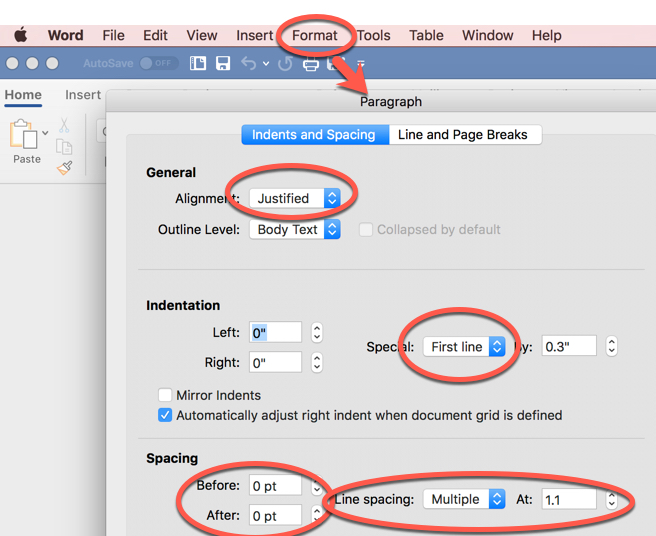The height and width of the screenshot is (536, 656).
Task: Open the Outline Level dropdown
Action: pos(295,229)
